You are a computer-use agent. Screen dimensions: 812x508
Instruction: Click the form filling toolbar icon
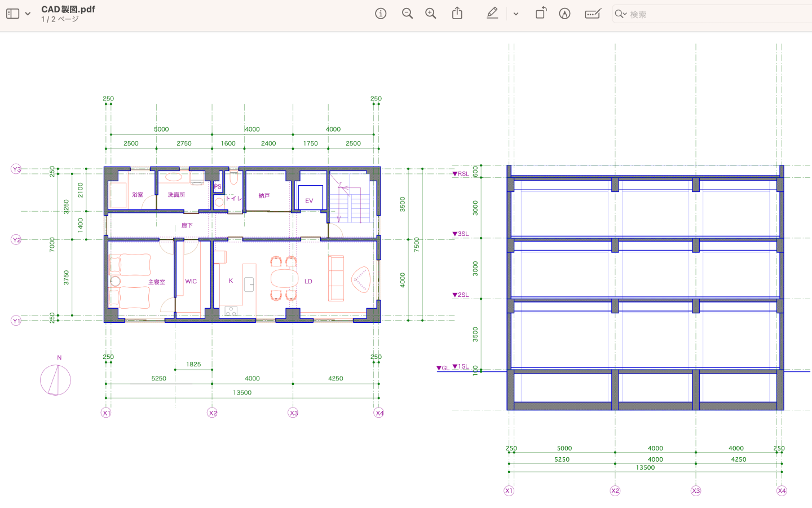(593, 14)
